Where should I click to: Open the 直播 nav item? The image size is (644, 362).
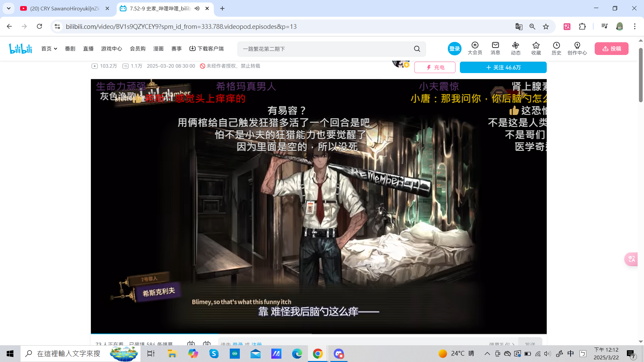point(88,49)
